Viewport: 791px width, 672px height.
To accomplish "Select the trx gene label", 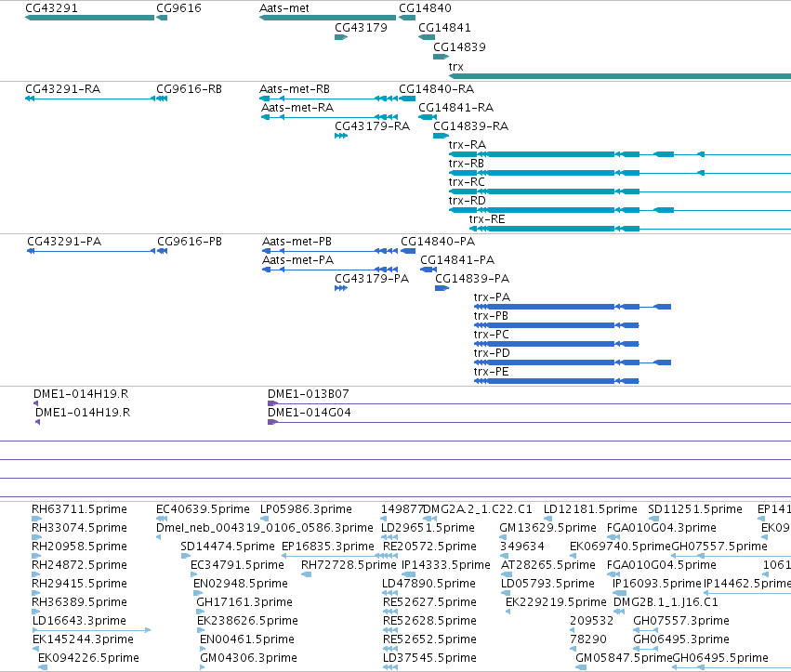I will coord(455,67).
